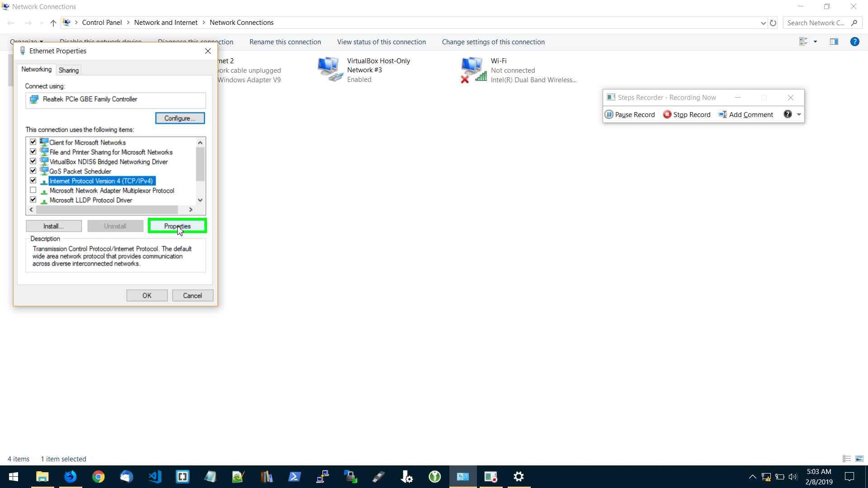Click the Configure... button
Screen dimensions: 868x488
pyautogui.click(x=179, y=118)
